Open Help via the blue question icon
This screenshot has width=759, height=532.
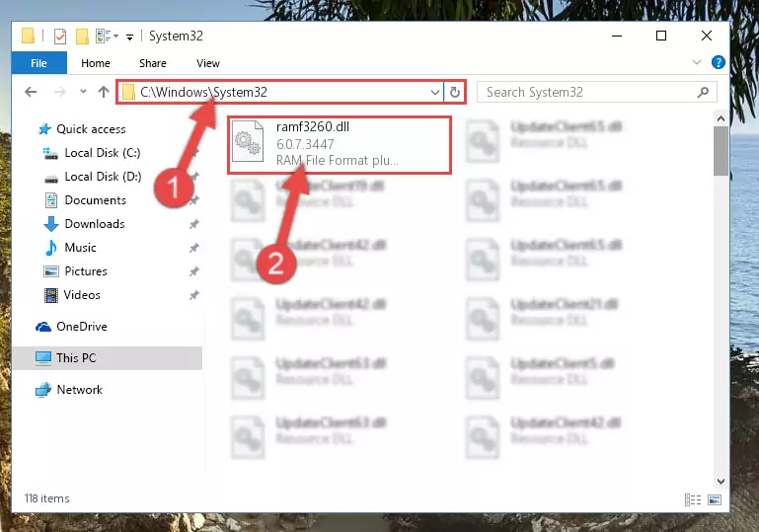(x=719, y=62)
